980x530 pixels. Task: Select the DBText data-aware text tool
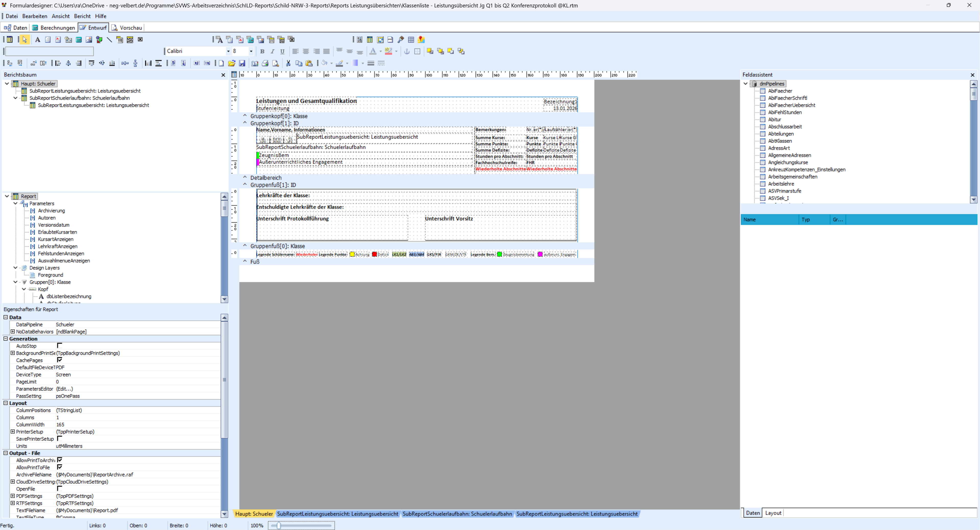[219, 40]
